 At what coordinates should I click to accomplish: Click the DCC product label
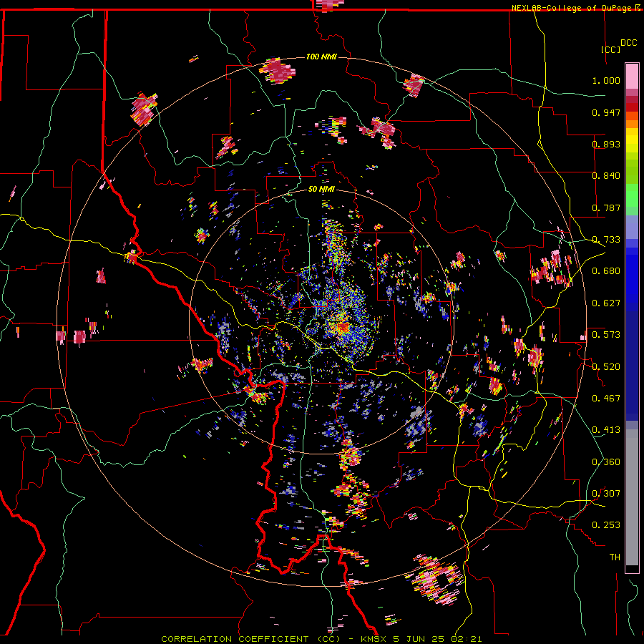pos(628,43)
